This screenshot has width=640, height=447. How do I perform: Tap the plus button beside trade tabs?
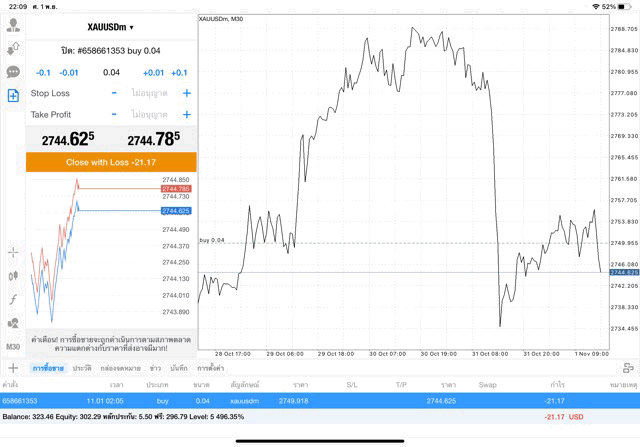click(12, 369)
